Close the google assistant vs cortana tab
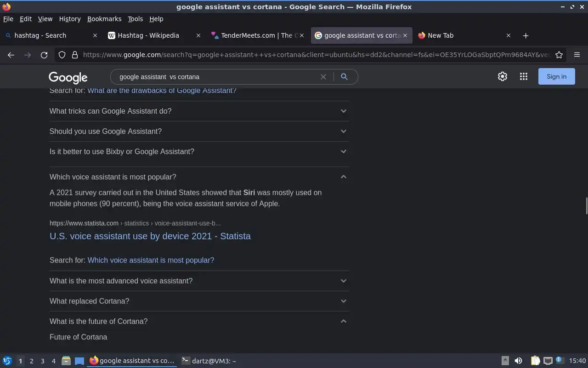The width and height of the screenshot is (588, 368). [405, 35]
